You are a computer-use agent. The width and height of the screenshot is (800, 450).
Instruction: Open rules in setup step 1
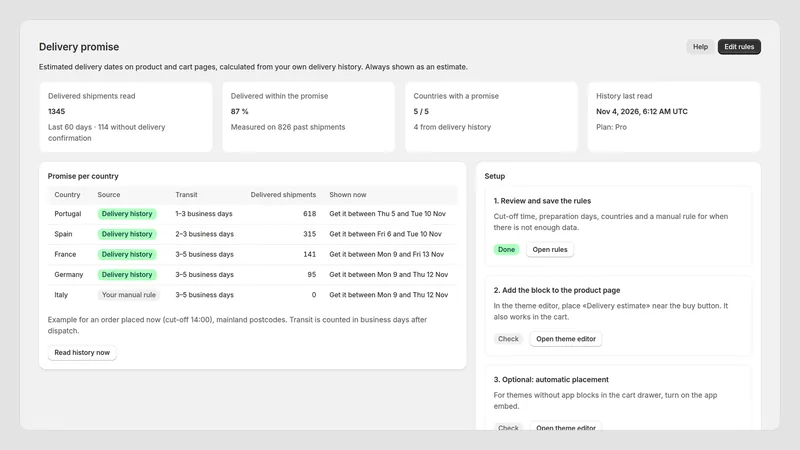coord(549,249)
